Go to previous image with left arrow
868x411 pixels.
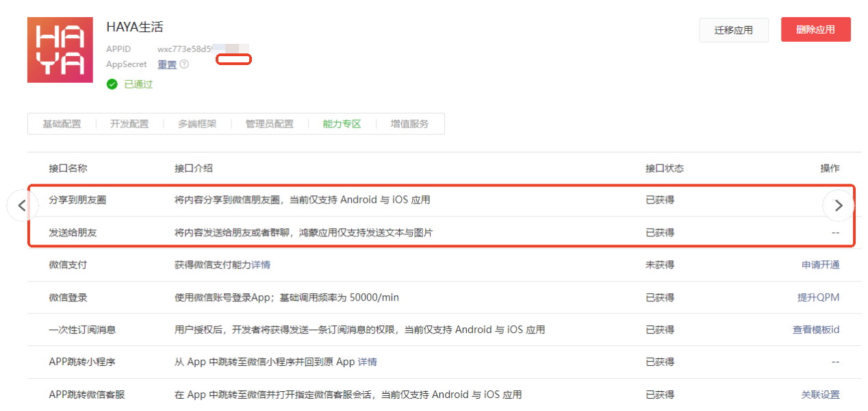[x=23, y=205]
